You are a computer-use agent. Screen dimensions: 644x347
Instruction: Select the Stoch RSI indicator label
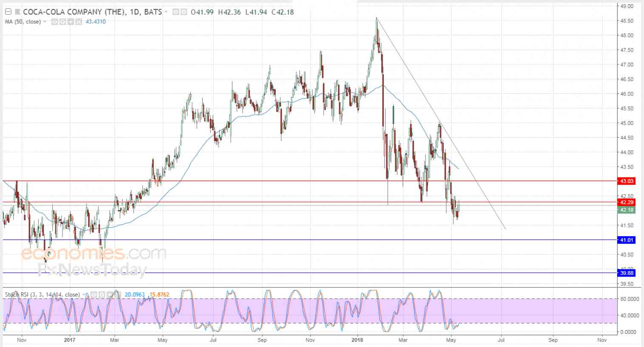coord(42,294)
